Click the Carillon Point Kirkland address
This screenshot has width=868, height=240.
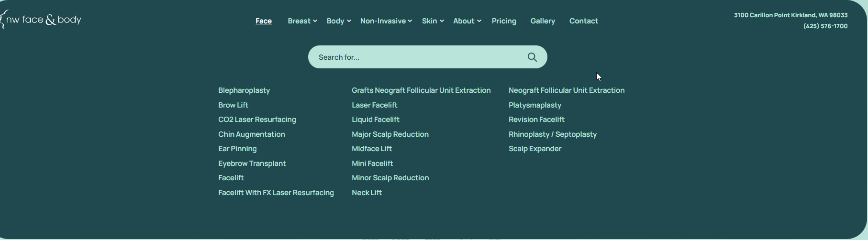[790, 15]
